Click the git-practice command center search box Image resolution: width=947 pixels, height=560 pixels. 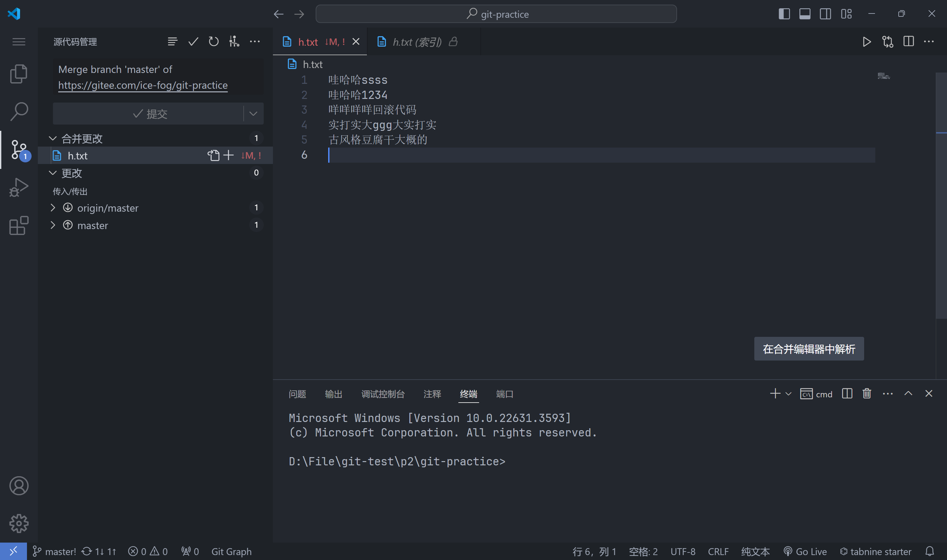point(496,14)
